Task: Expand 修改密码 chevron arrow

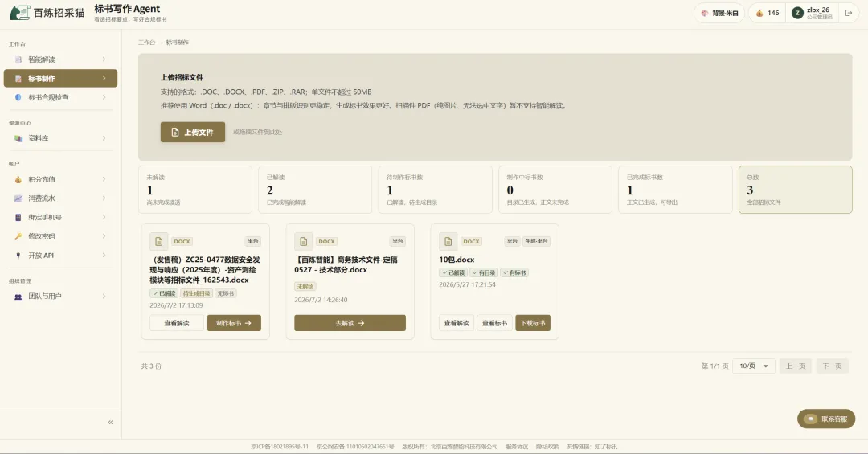Action: coord(104,236)
